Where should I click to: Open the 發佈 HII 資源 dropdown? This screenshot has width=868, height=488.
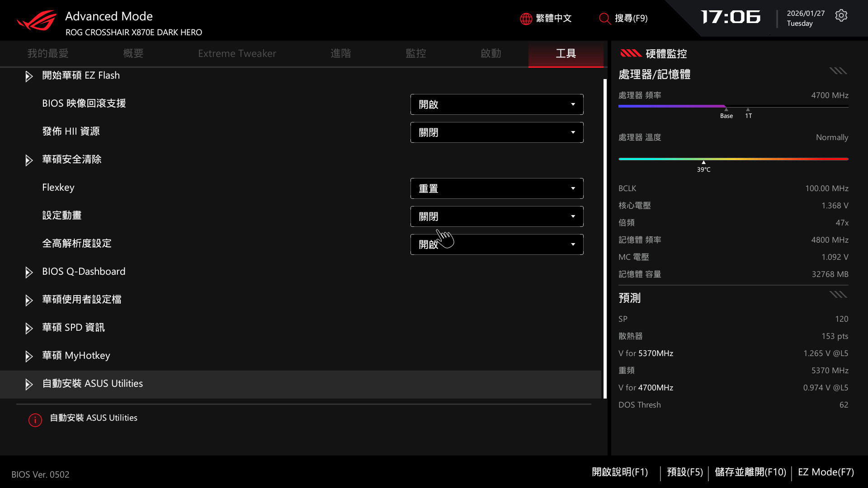coord(496,132)
